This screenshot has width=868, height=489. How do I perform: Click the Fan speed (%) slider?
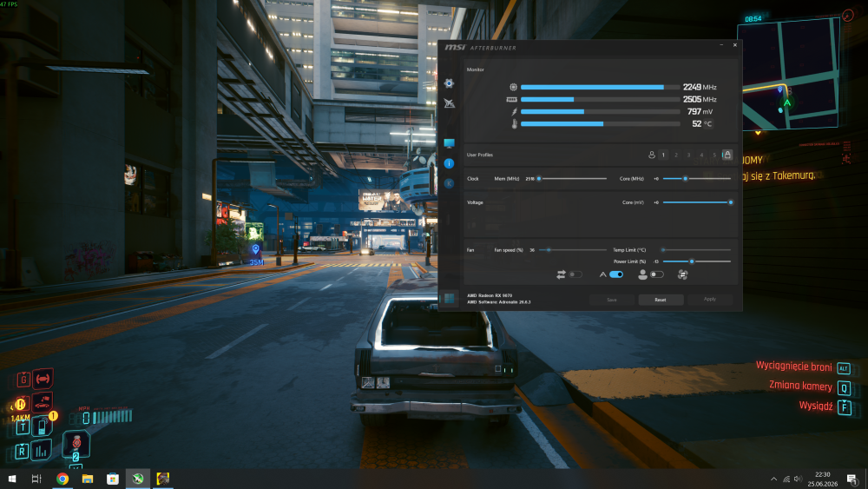click(572, 250)
